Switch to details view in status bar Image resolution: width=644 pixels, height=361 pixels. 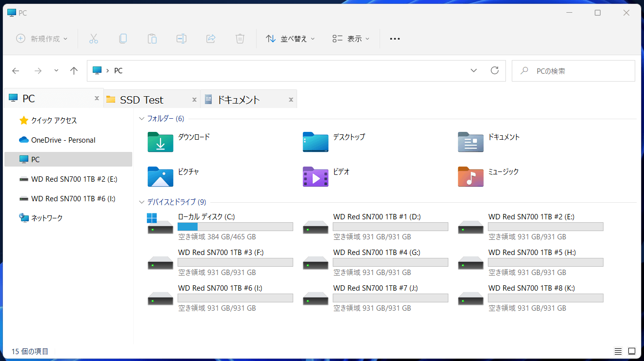click(618, 351)
